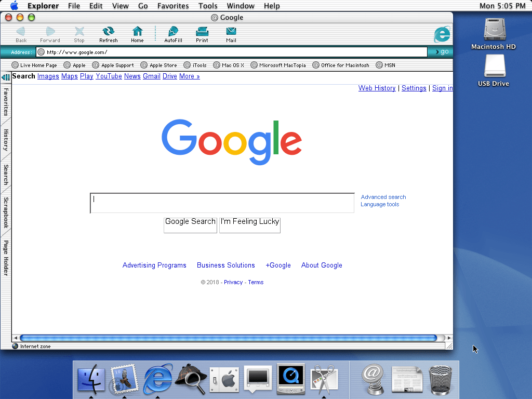Click the Internet Explorer logo in toolbar

pos(442,34)
